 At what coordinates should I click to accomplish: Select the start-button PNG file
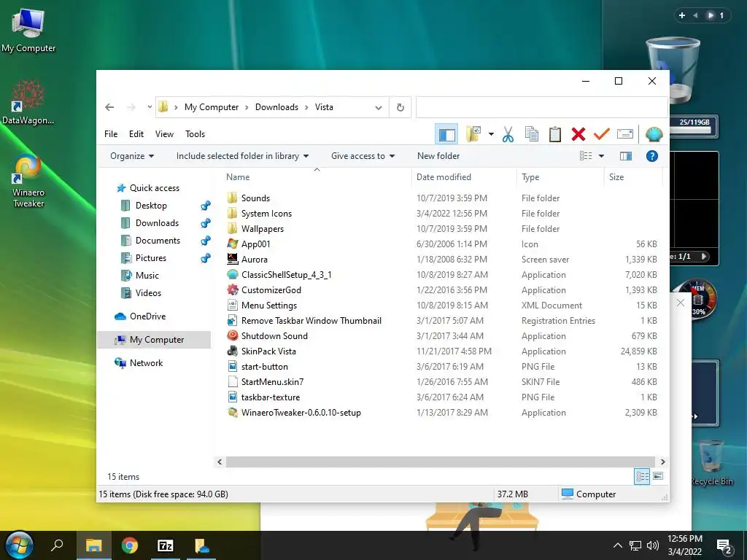[264, 367]
